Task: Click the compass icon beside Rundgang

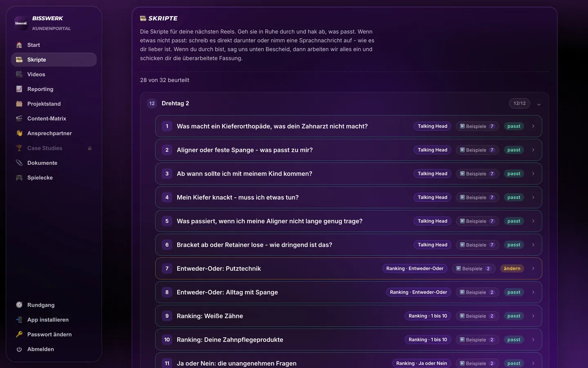Action: coord(19,305)
